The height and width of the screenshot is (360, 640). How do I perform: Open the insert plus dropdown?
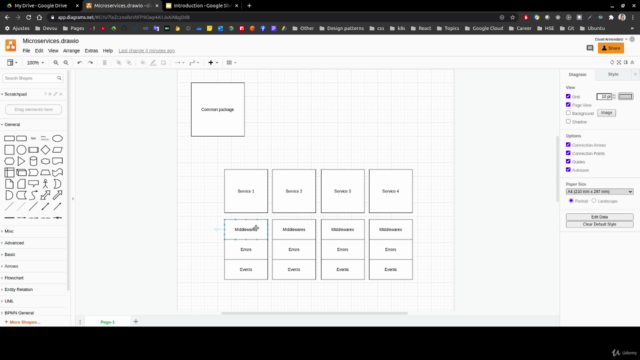pyautogui.click(x=213, y=62)
